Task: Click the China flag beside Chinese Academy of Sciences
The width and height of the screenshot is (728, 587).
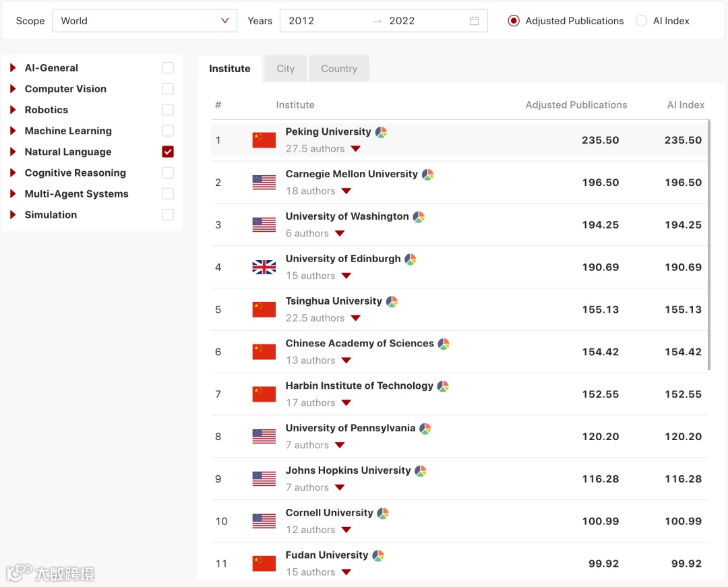Action: (264, 352)
